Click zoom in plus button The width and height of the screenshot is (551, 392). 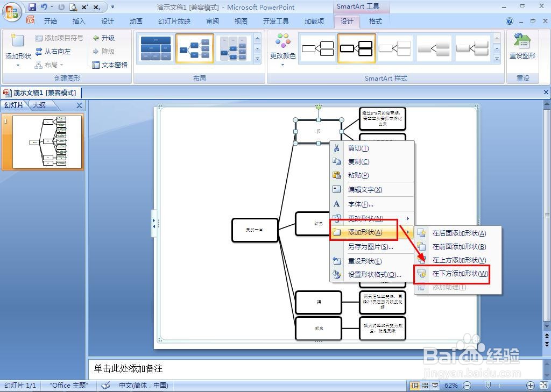(x=531, y=386)
